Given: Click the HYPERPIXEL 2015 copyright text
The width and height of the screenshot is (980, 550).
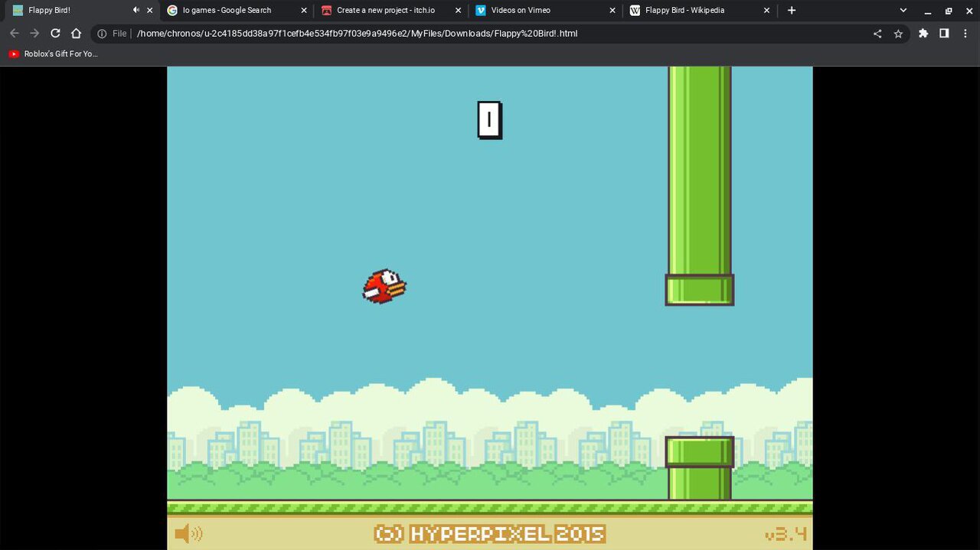Looking at the screenshot, I should [490, 534].
